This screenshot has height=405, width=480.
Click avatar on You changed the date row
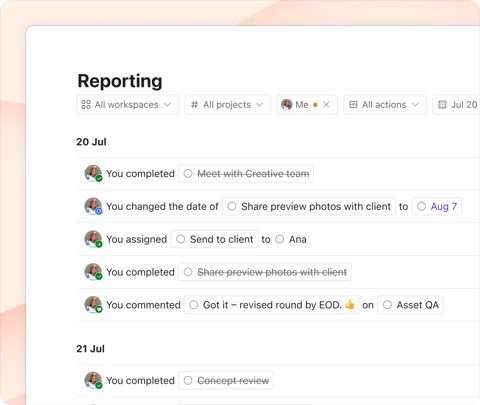[93, 206]
